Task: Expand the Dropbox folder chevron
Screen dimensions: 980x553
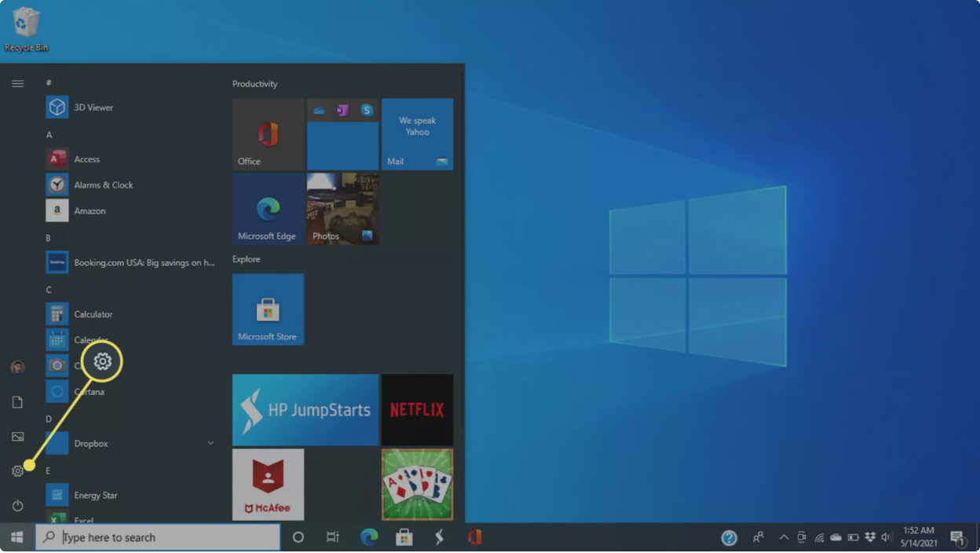Action: coord(210,444)
